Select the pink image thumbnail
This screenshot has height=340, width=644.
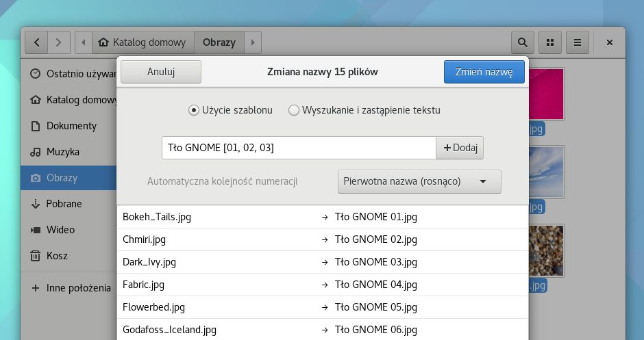point(547,94)
